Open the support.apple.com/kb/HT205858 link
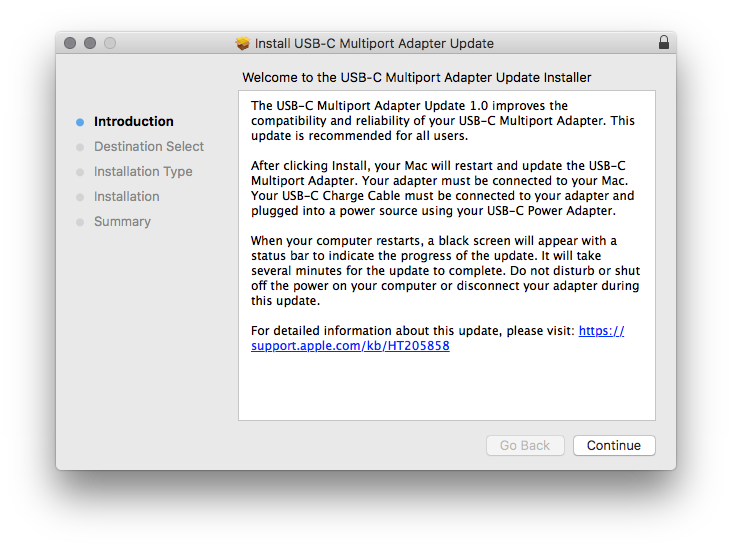Viewport: 732px width, 550px height. click(x=350, y=346)
